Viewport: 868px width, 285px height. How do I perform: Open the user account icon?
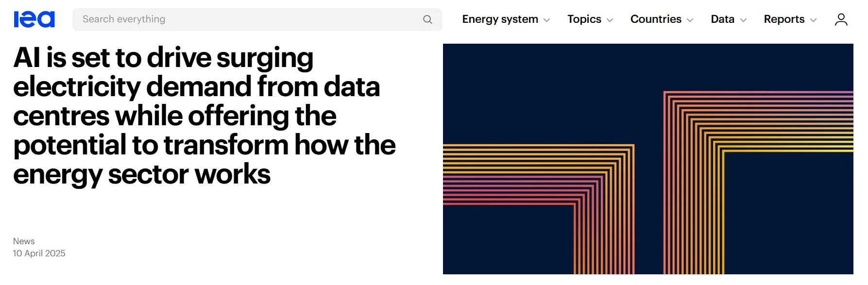pos(841,19)
